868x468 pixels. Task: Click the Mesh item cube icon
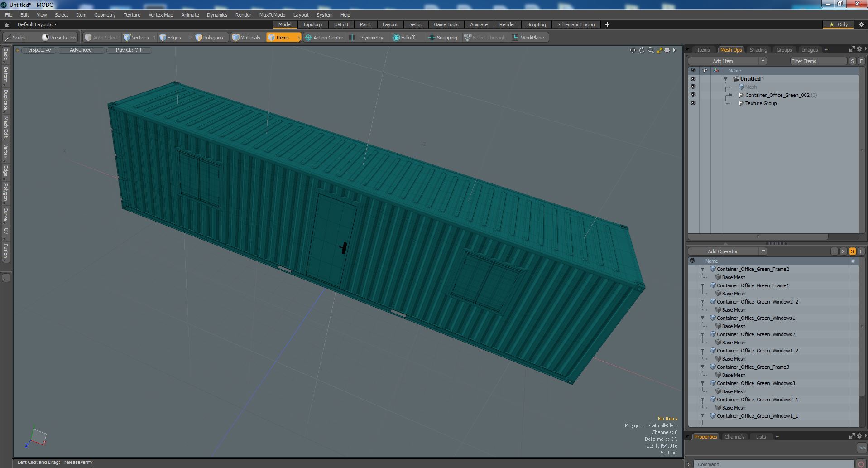741,87
